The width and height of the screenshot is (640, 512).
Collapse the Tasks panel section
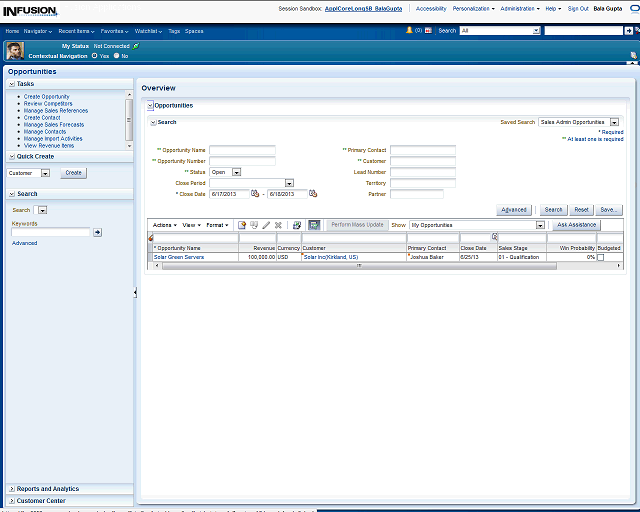click(x=11, y=84)
